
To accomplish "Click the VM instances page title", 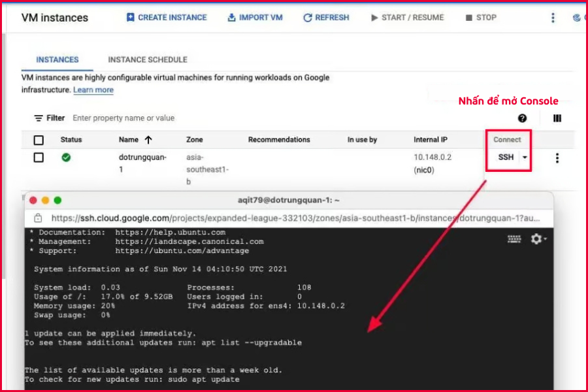I will [55, 18].
